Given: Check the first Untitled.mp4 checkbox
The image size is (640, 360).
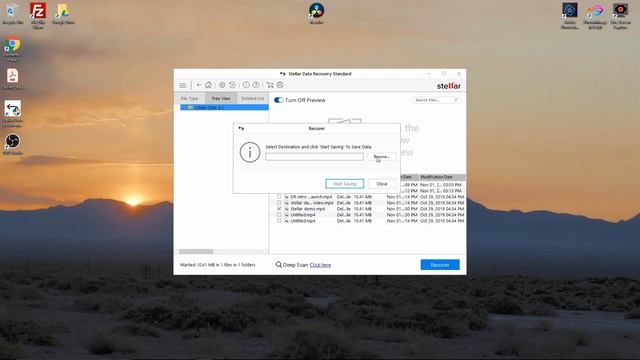Looking at the screenshot, I should point(279,215).
